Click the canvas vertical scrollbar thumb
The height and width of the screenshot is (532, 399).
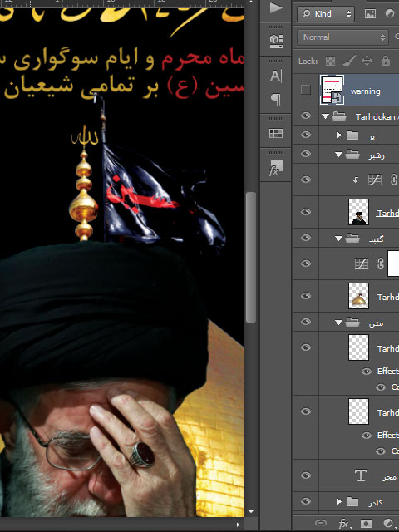click(x=251, y=257)
